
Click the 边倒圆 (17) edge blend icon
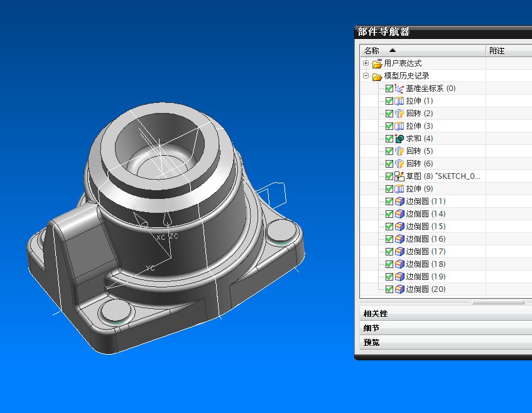(x=399, y=252)
